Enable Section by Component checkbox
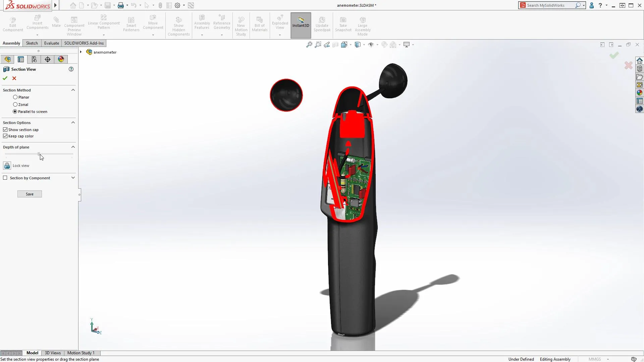Screen dimensions: 644x362 [x=5, y=178]
